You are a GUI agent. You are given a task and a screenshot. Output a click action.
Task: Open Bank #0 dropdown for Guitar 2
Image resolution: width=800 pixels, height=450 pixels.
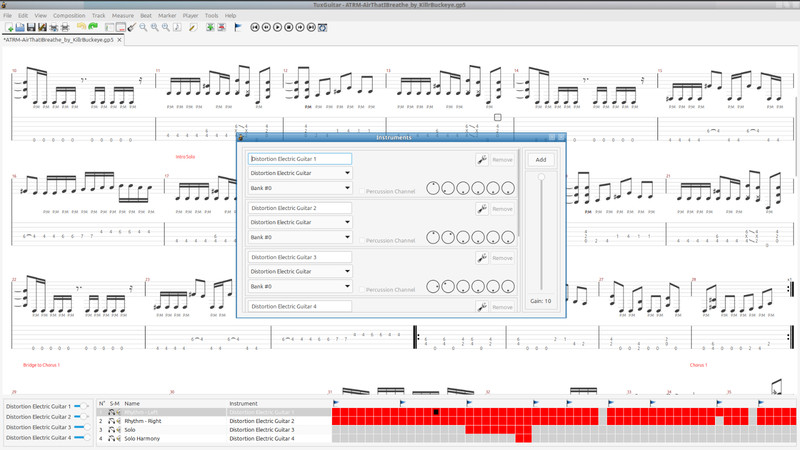point(299,237)
